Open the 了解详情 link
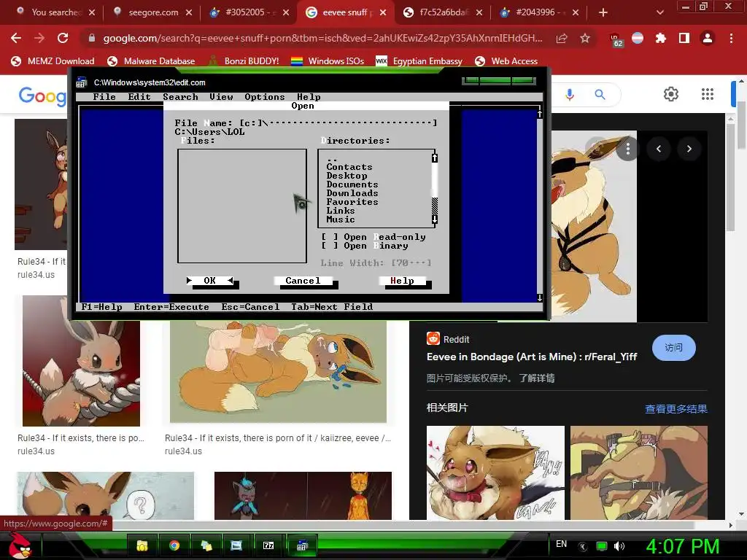Screen dimensions: 747x560 (536, 378)
